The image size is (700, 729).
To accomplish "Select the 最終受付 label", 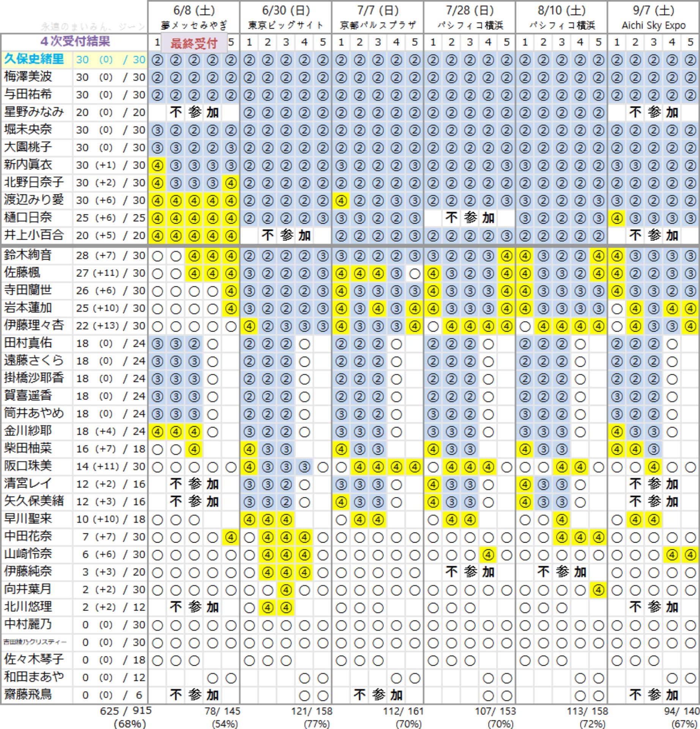I will point(194,43).
